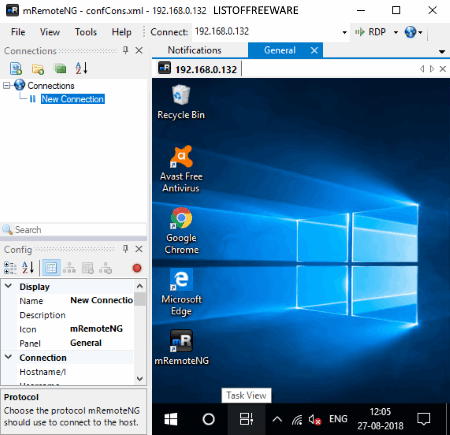The height and width of the screenshot is (435, 450).
Task: Select the Recycle Bin on remote desktop
Action: tap(181, 102)
